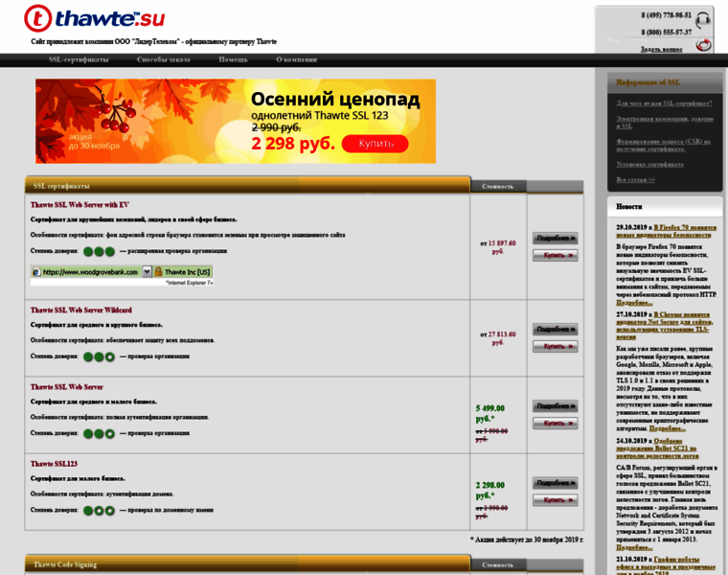
Task: Open Для чего нужен SSL-сертификат link
Action: 664,103
